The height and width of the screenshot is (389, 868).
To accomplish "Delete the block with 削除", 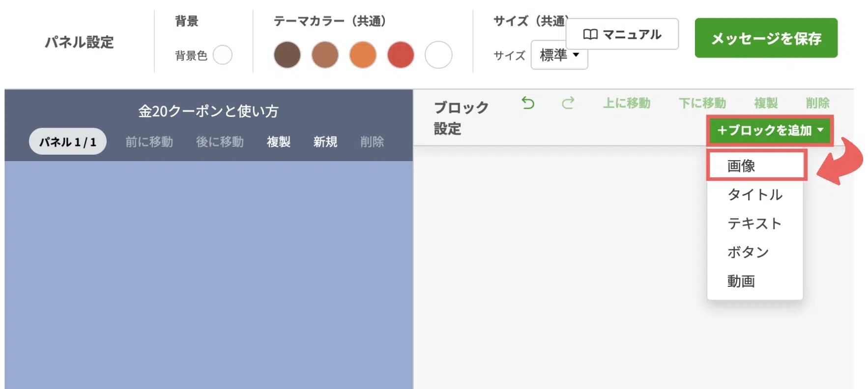I will (x=817, y=103).
